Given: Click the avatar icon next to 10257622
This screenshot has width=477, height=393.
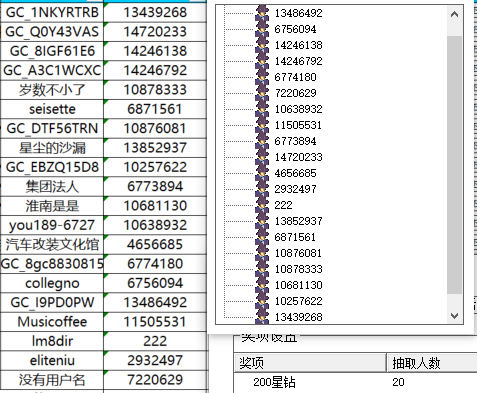Looking at the screenshot, I should 262,301.
